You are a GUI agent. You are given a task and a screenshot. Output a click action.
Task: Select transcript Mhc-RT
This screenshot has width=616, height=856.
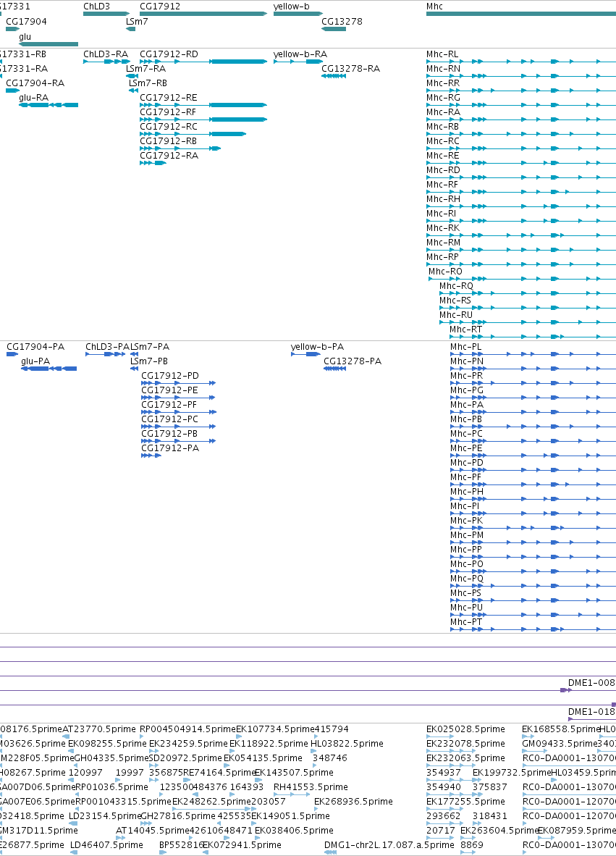tap(466, 330)
